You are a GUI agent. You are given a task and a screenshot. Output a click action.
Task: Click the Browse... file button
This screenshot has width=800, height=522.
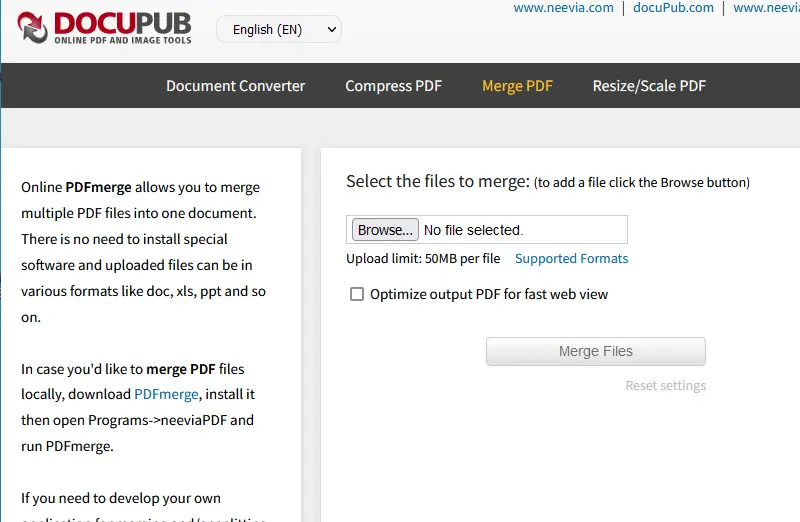tap(385, 230)
